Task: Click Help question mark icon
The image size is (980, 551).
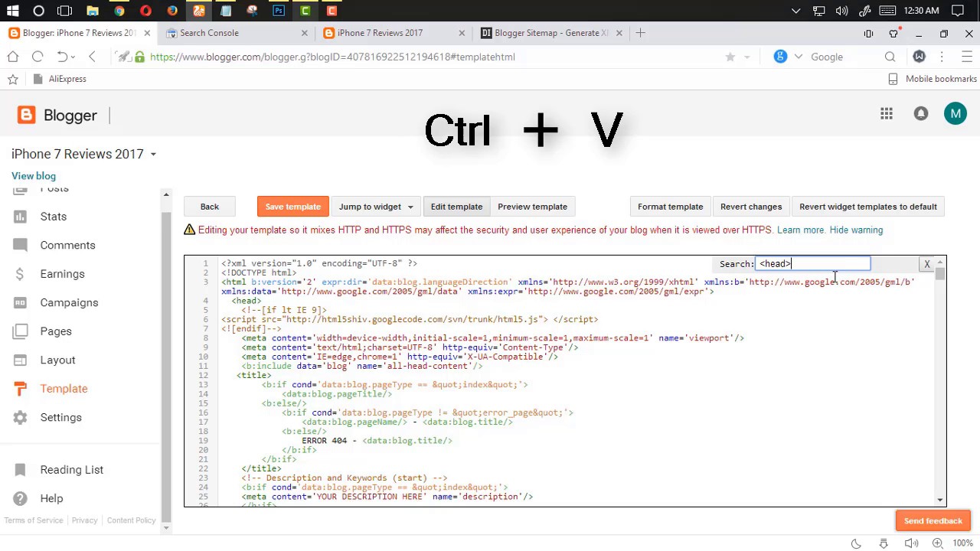Action: 21,498
